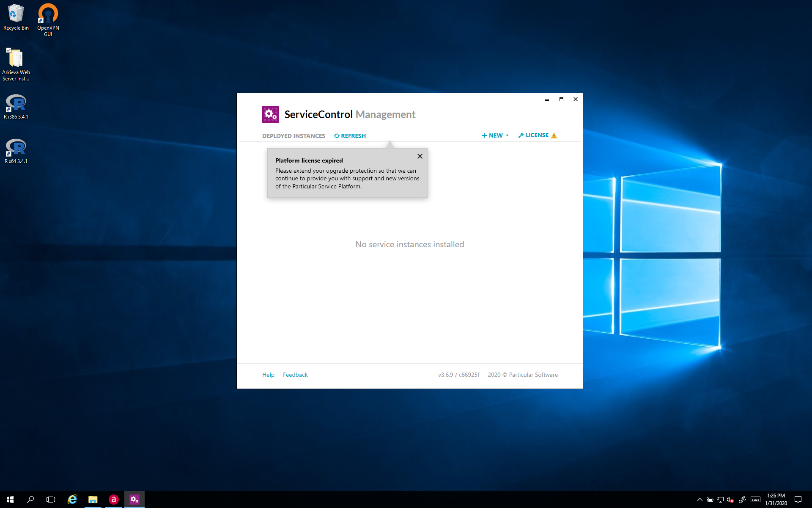Open the LICENSE settings
This screenshot has width=812, height=508.
click(533, 135)
